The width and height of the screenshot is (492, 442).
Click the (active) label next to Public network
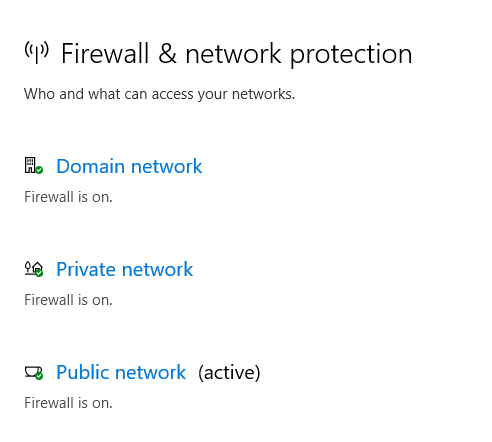pos(229,373)
